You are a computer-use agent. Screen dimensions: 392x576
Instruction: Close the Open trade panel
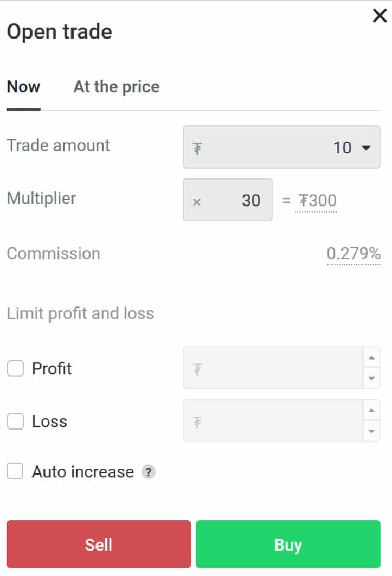click(x=380, y=16)
